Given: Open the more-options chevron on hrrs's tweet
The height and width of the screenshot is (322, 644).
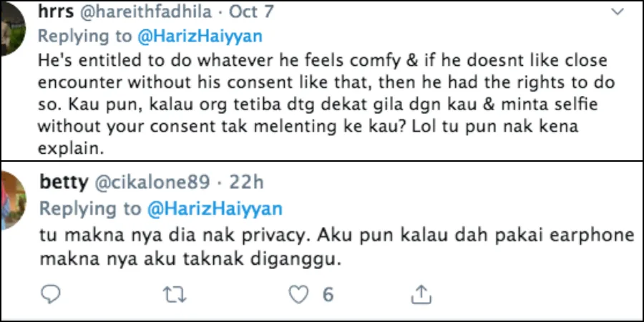Looking at the screenshot, I should click(618, 12).
